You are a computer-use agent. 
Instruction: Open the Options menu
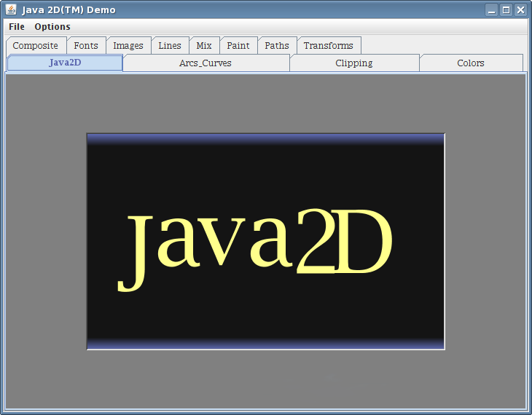(x=52, y=26)
